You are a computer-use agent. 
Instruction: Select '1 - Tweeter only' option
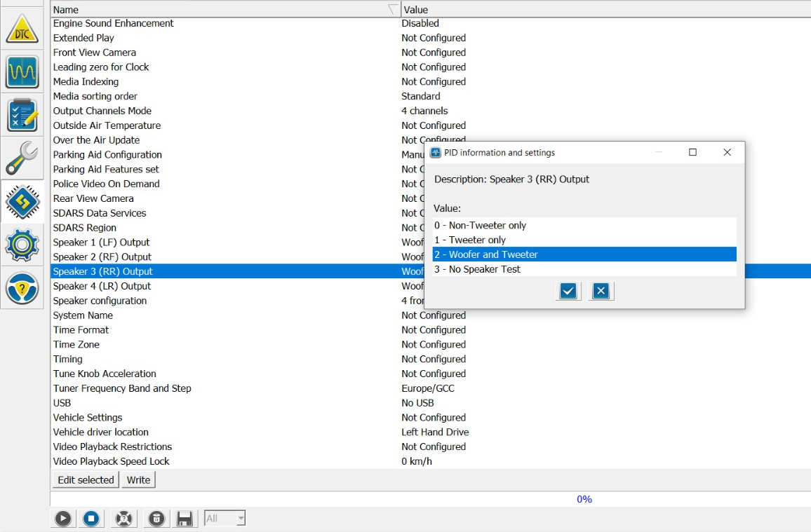(x=584, y=240)
